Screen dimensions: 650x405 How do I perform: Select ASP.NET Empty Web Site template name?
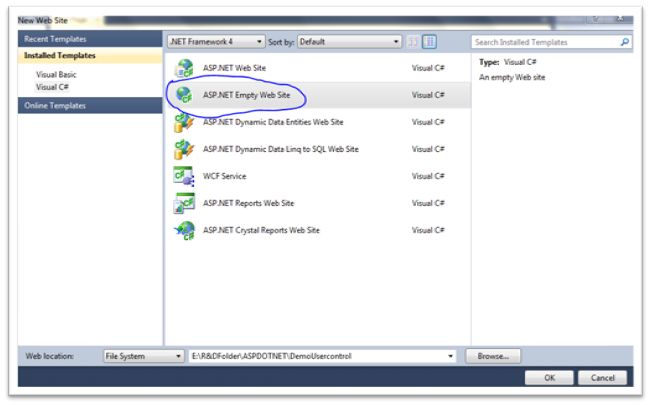pyautogui.click(x=246, y=95)
